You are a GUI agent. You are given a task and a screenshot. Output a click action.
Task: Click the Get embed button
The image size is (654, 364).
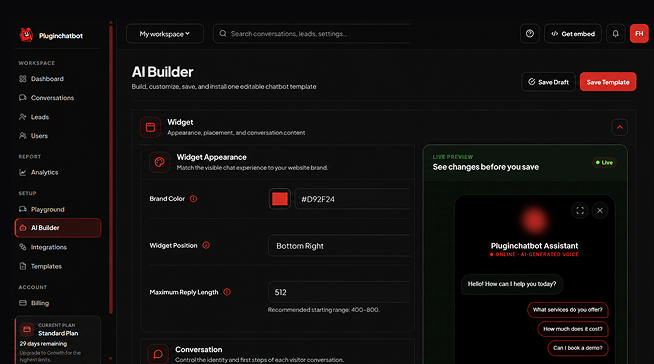(x=573, y=34)
